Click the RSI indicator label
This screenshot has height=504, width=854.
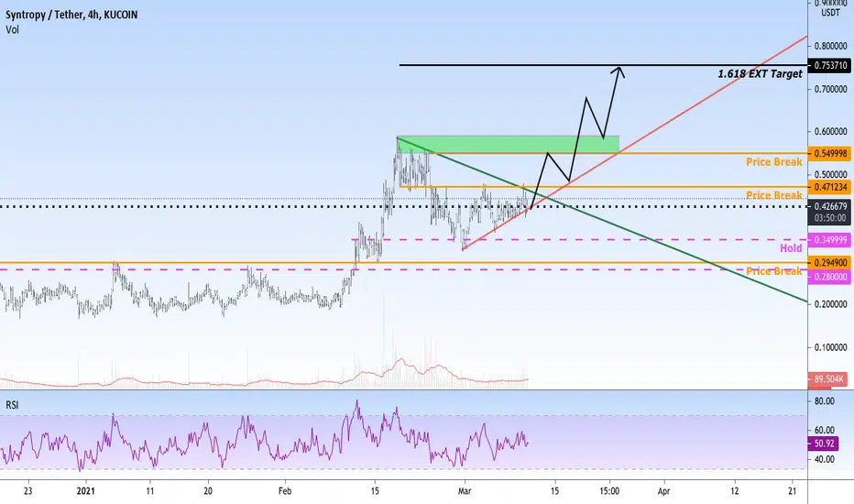12,405
